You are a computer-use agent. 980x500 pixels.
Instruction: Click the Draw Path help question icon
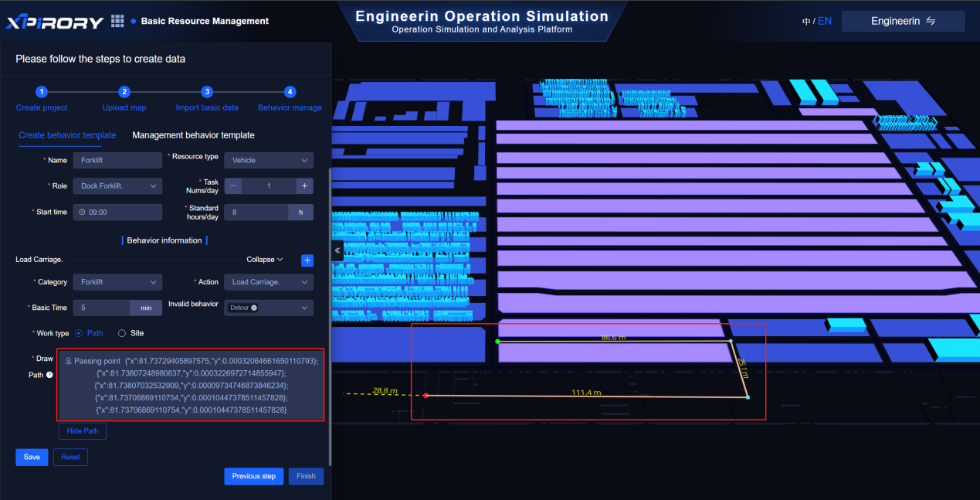click(x=49, y=375)
